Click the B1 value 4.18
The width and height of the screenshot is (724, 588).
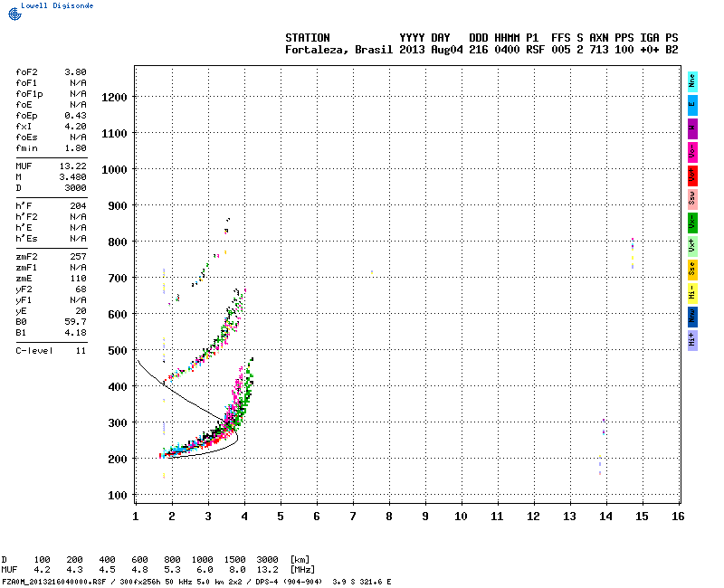tap(75, 333)
